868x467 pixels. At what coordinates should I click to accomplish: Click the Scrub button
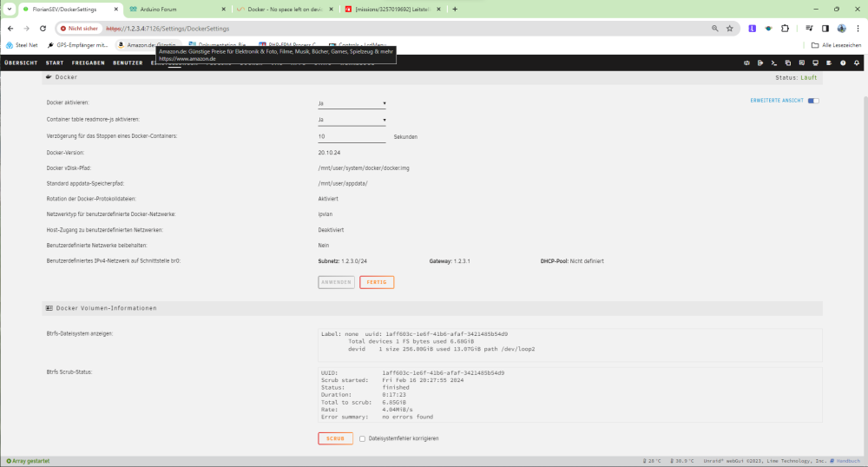tap(335, 438)
